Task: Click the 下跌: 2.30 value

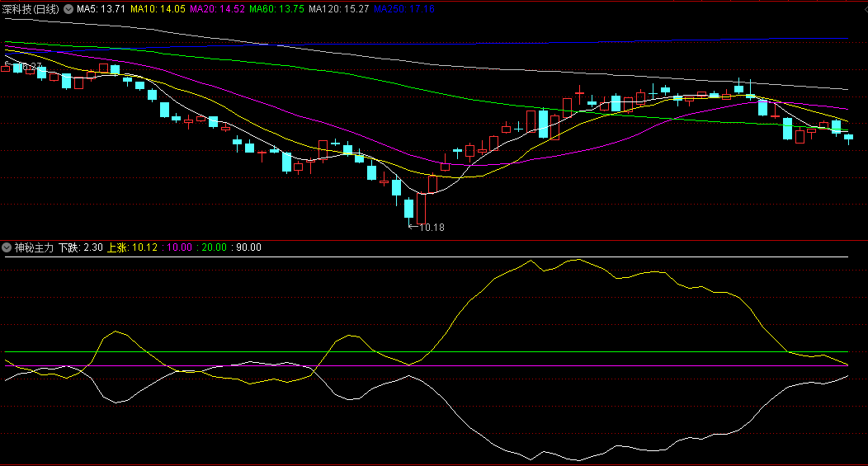Action: tap(81, 247)
